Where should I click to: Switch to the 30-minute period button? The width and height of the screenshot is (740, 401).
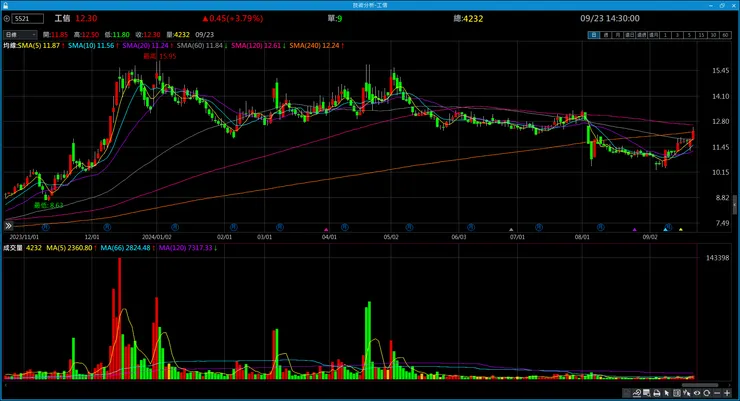point(713,35)
